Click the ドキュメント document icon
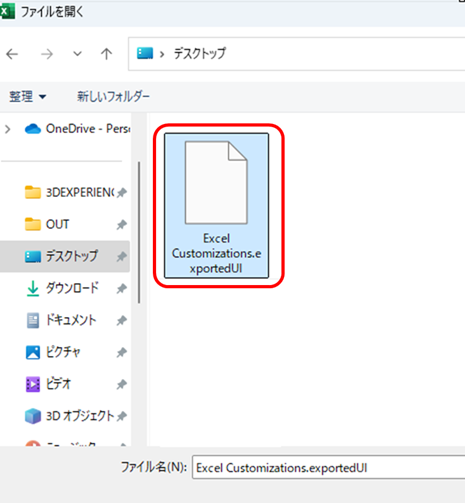Image resolution: width=465 pixels, height=503 pixels. tap(33, 320)
